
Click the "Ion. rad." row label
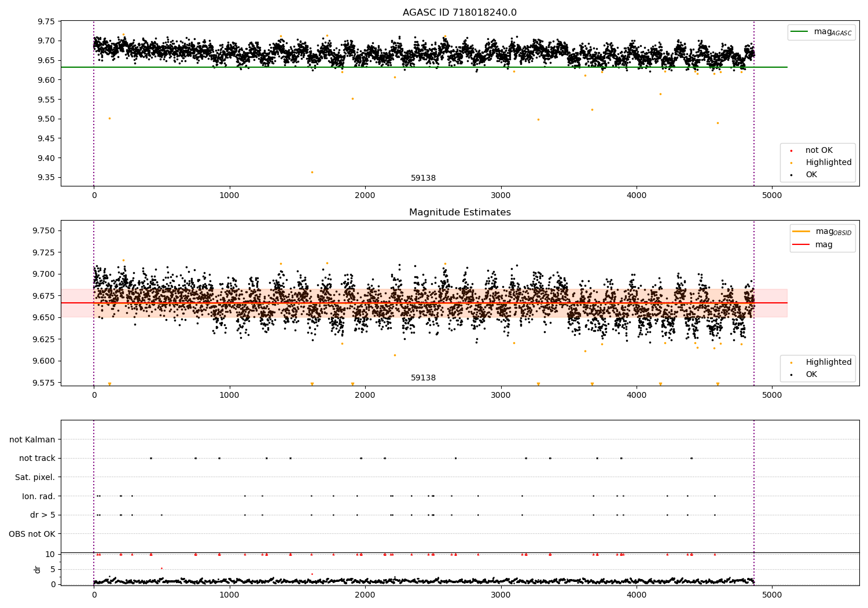coord(39,497)
